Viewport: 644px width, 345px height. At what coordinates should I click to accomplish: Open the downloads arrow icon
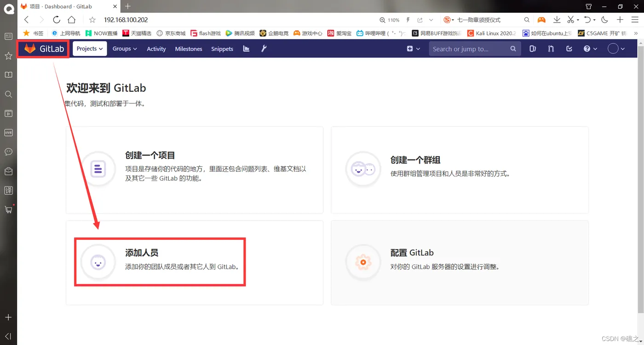pos(557,20)
